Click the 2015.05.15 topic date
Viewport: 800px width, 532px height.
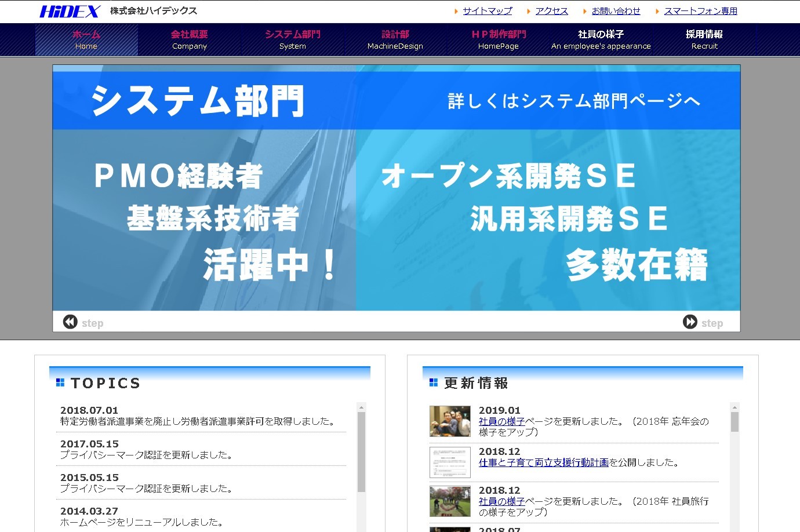(89, 478)
